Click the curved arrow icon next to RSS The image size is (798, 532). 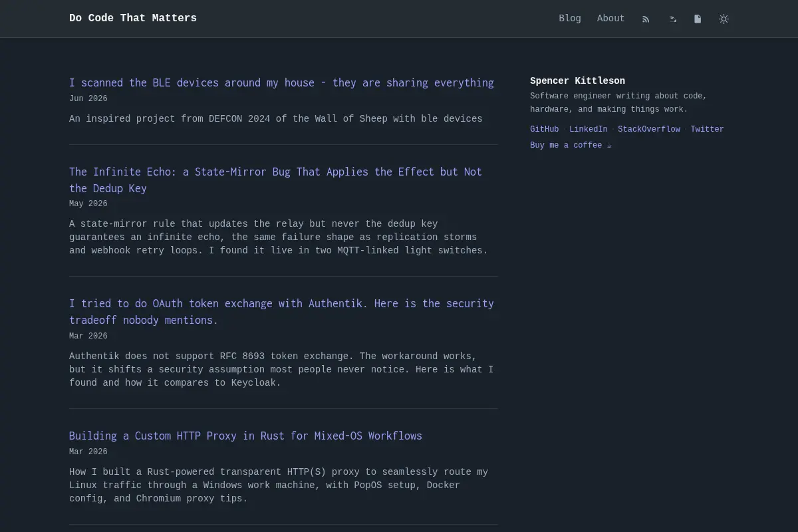[x=672, y=19]
